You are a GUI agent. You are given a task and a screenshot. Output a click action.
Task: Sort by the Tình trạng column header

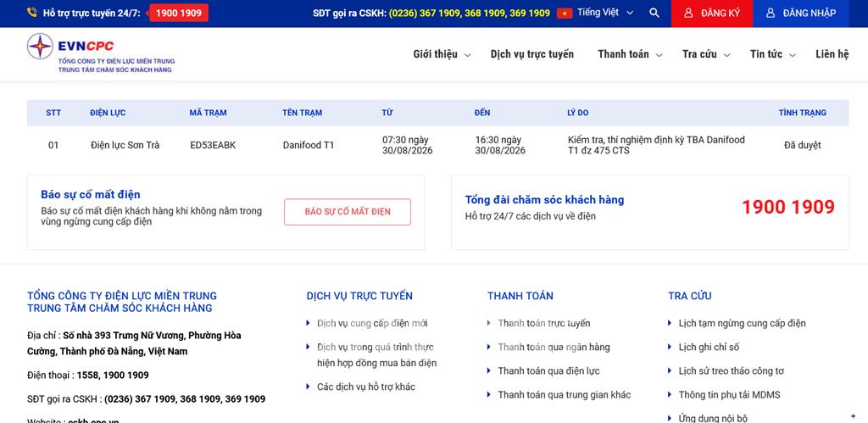click(x=802, y=113)
